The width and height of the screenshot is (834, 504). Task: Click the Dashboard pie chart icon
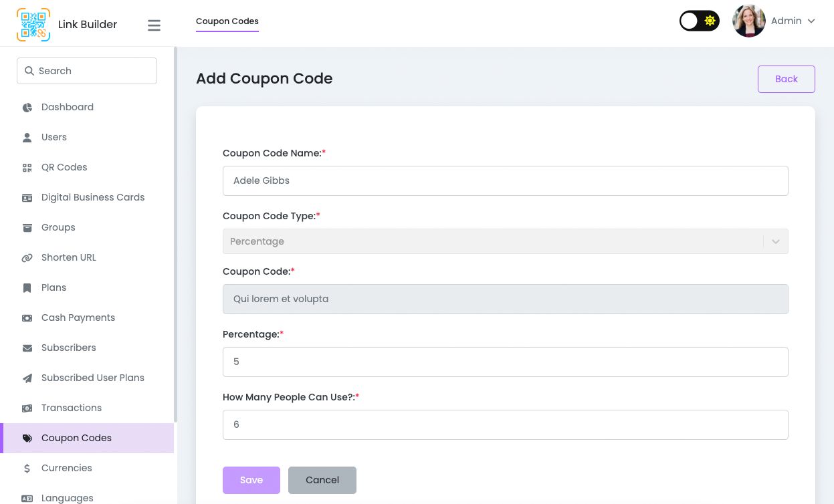pyautogui.click(x=27, y=108)
